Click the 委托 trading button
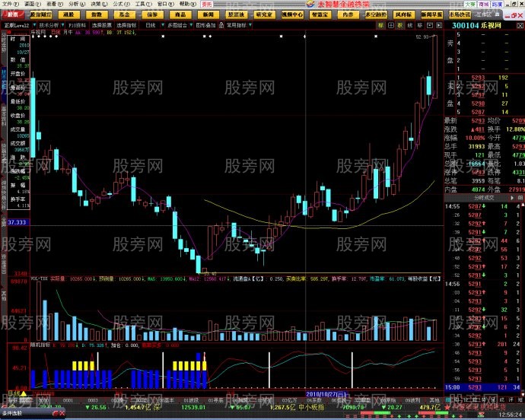Screen dimensions: 525x420 [x=207, y=4]
